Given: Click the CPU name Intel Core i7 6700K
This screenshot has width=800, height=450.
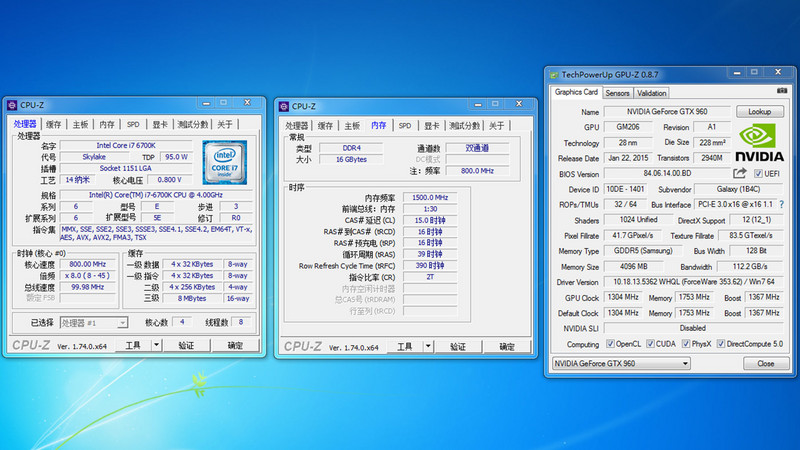Looking at the screenshot, I should tap(126, 145).
